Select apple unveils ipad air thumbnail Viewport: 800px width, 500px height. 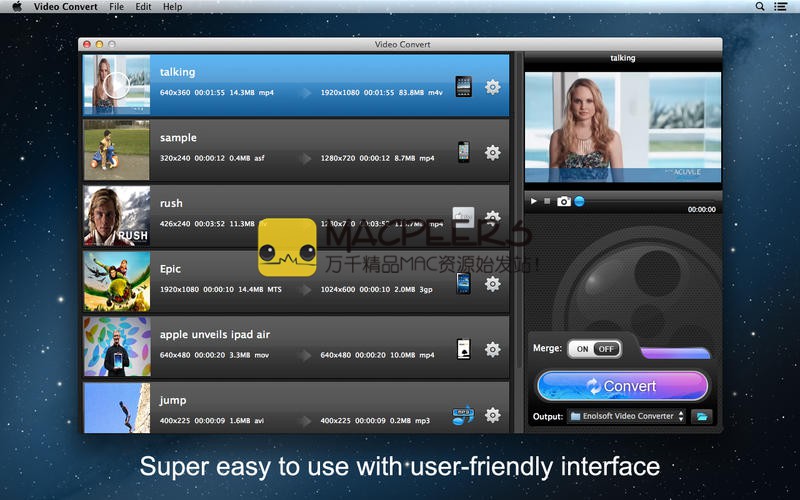coord(117,347)
